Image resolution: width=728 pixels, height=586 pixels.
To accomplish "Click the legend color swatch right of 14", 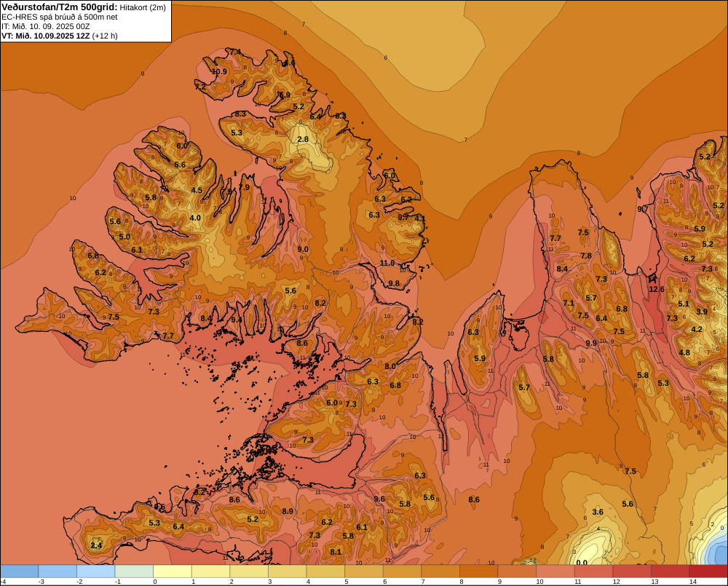I will [708, 571].
